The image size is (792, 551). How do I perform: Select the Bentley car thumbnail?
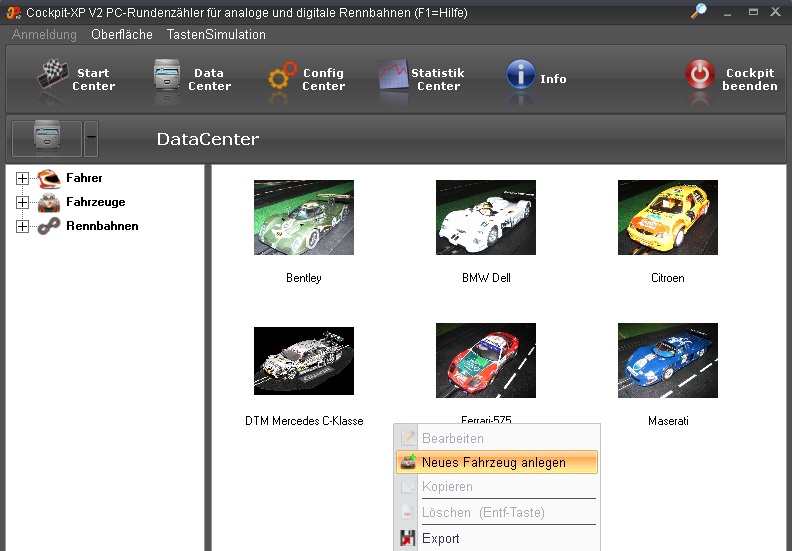pyautogui.click(x=304, y=217)
